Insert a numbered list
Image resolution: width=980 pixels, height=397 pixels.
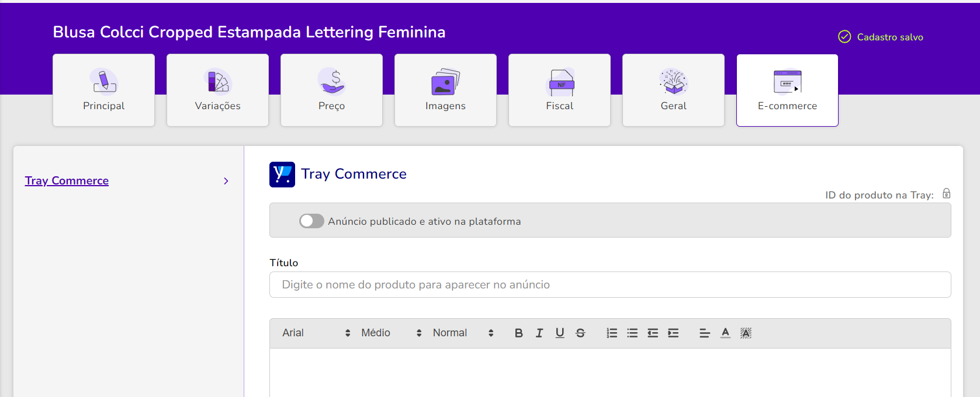tap(612, 333)
